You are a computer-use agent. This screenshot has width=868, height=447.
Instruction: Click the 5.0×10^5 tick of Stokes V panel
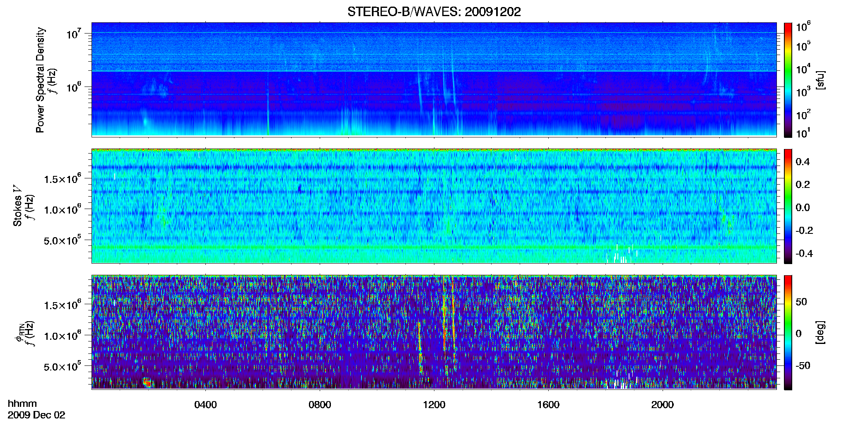coord(63,240)
